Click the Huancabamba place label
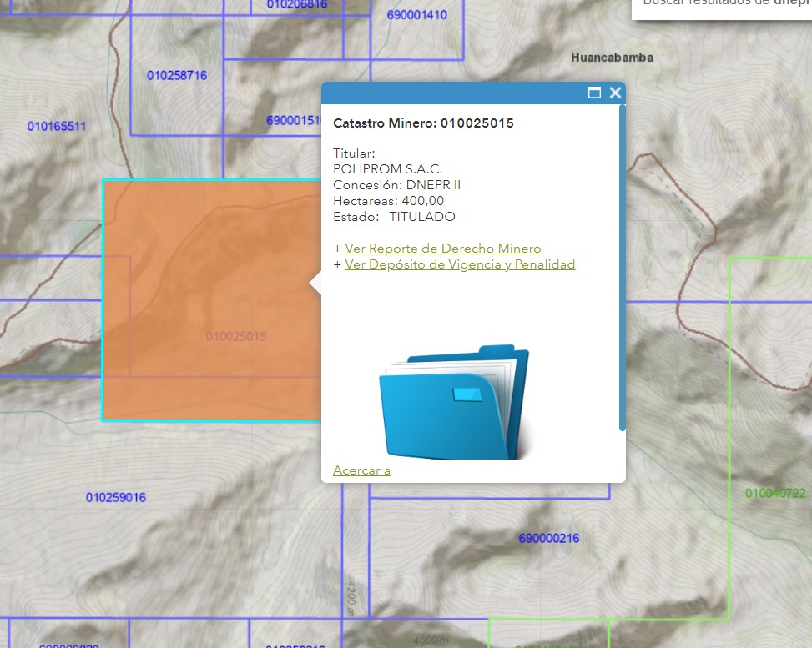The height and width of the screenshot is (648, 812). [x=612, y=58]
